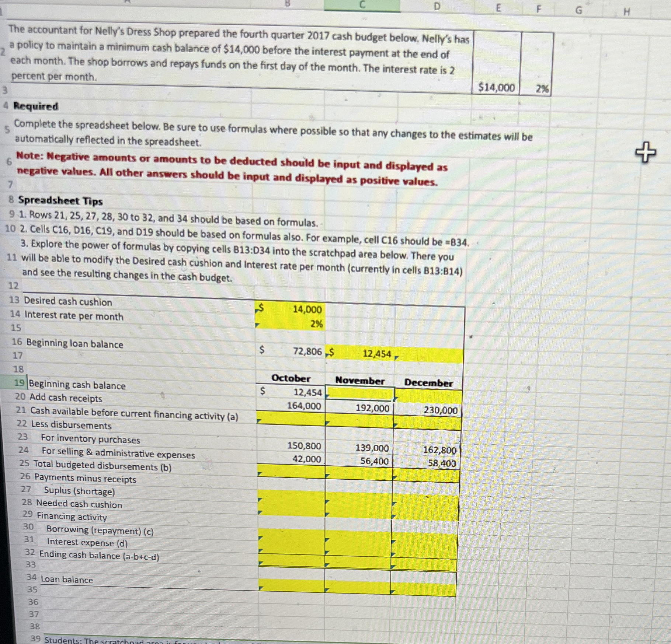Screen dimensions: 671x644
Task: Select December Interest expense cell
Action: pyautogui.click(x=424, y=552)
